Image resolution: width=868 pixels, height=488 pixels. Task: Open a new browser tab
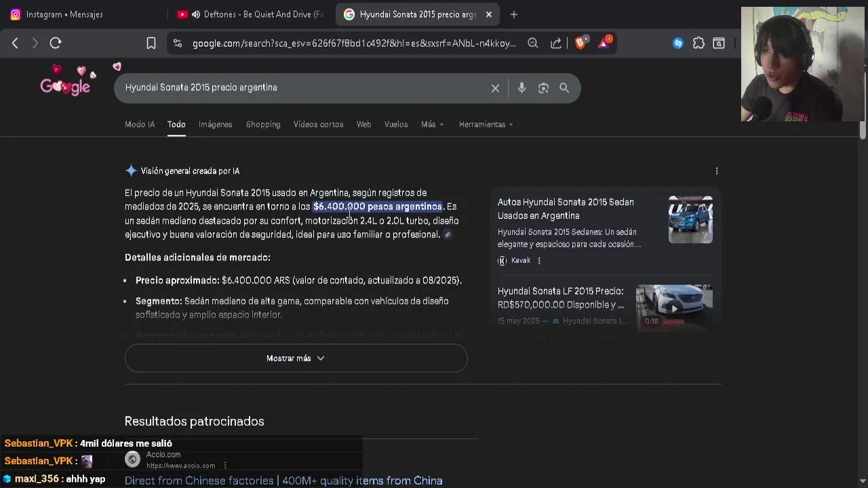tap(514, 14)
